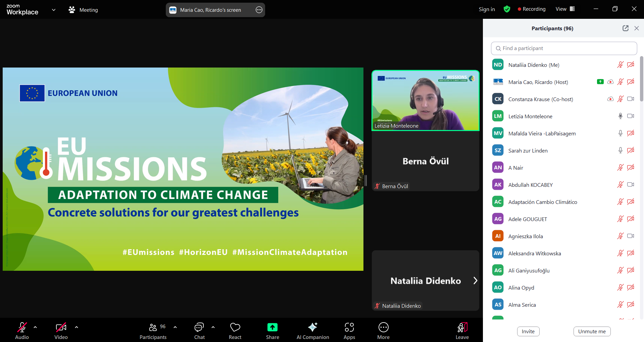Expand the chat options arrow

click(x=213, y=327)
